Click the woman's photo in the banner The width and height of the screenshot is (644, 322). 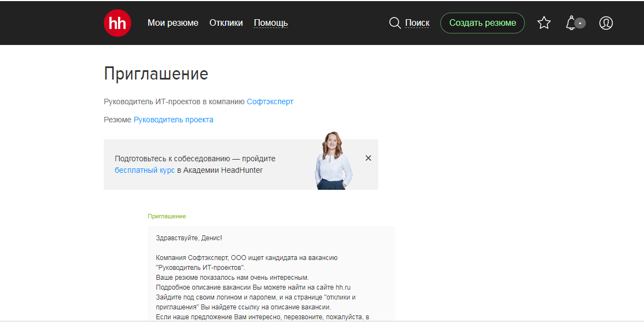pyautogui.click(x=333, y=161)
